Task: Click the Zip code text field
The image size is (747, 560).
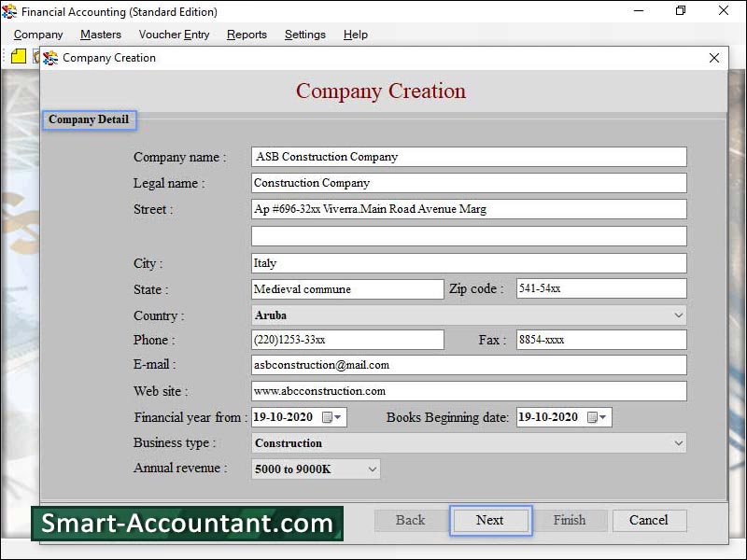Action: tap(601, 289)
